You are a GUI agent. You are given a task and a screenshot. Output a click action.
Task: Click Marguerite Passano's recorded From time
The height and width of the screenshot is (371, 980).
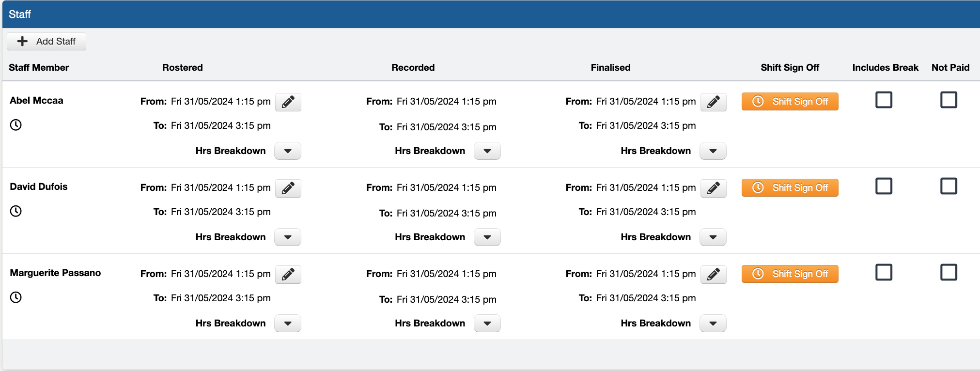pyautogui.click(x=447, y=274)
